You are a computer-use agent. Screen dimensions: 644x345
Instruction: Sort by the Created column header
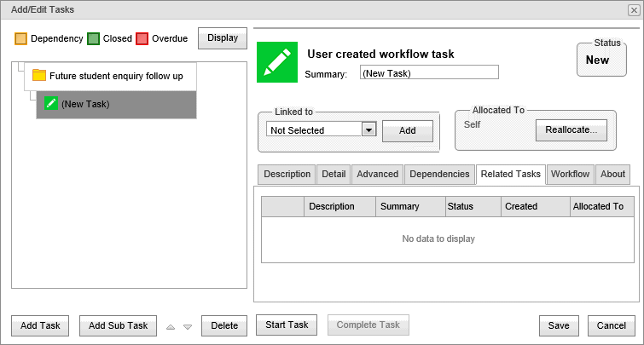tap(536, 206)
